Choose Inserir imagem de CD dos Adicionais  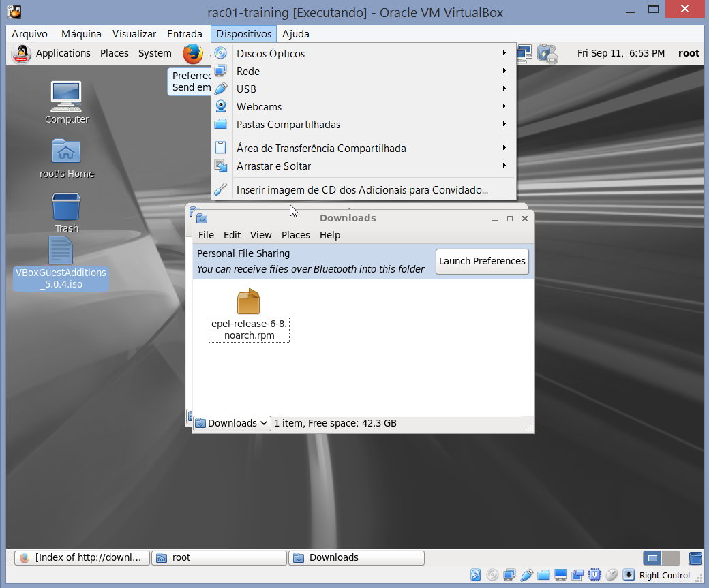coord(363,190)
